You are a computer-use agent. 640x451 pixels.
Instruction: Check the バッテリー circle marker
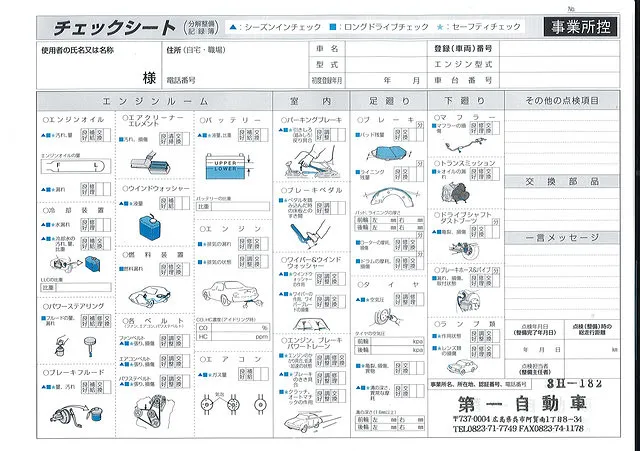click(x=203, y=119)
